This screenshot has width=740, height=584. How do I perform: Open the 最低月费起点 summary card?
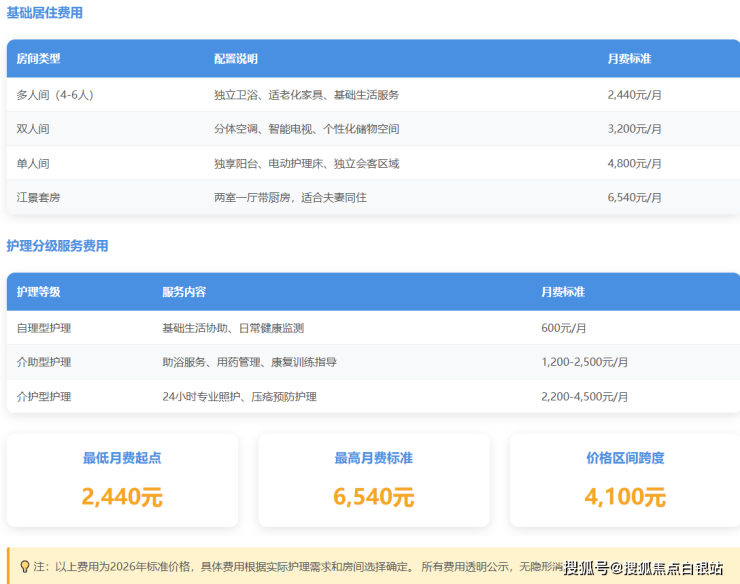(x=122, y=480)
